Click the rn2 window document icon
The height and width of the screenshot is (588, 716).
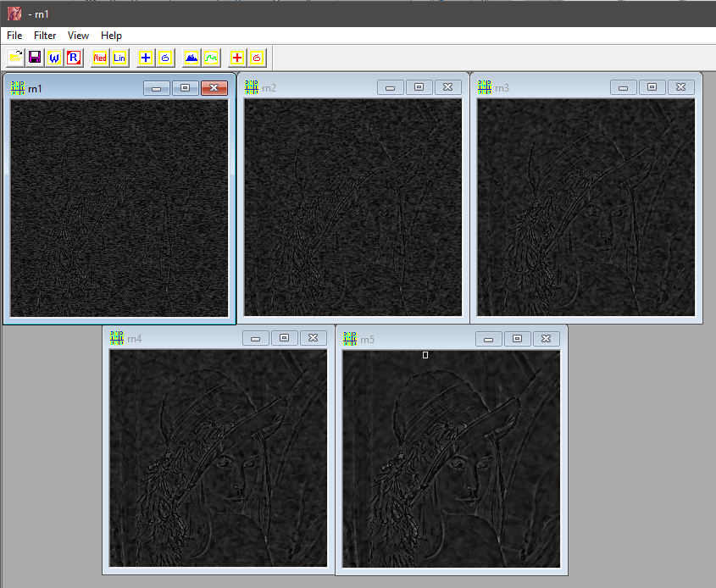[x=252, y=86]
